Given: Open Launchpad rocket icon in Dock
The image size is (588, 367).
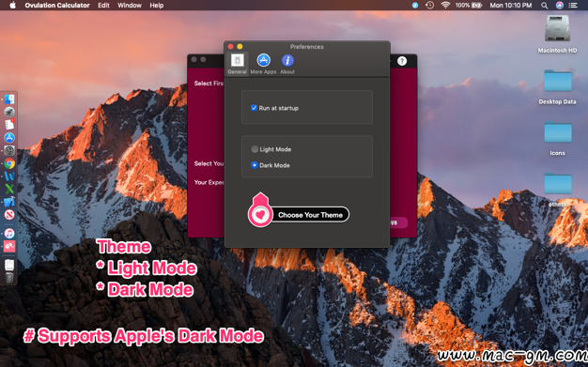Looking at the screenshot, I should click(9, 112).
